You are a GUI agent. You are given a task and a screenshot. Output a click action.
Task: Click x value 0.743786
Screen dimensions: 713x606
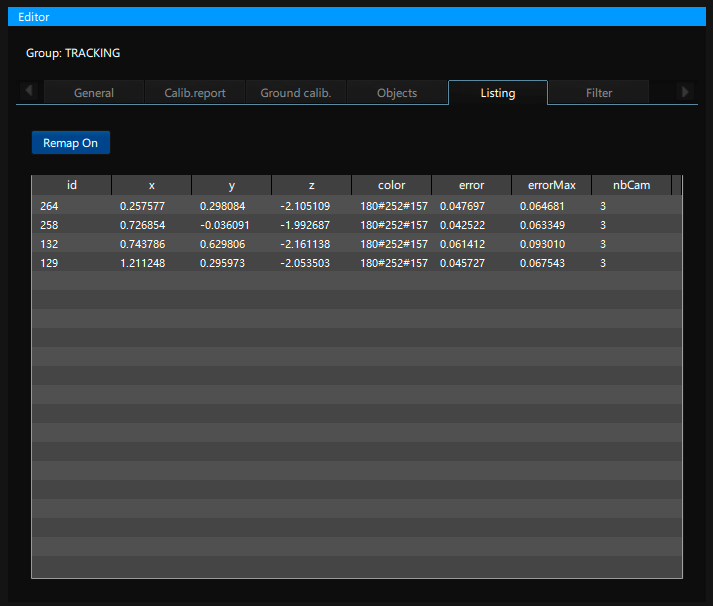[x=142, y=244]
